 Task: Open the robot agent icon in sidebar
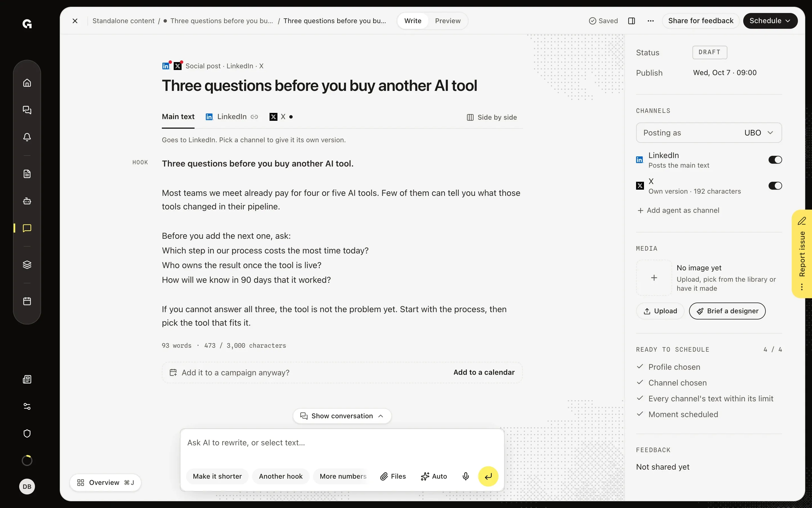click(27, 201)
